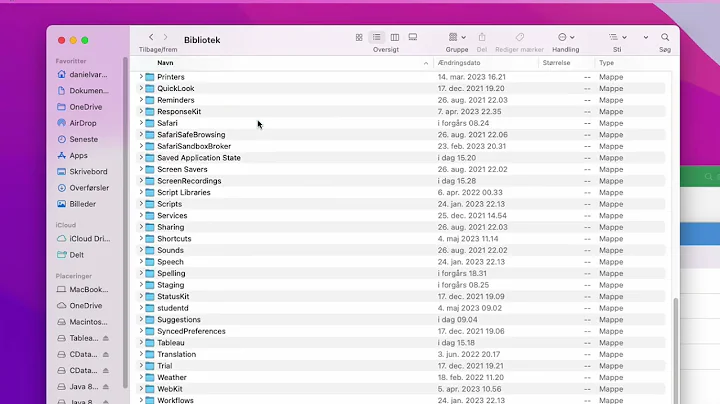This screenshot has height=404, width=720.
Task: Switch to icon view
Action: click(359, 37)
